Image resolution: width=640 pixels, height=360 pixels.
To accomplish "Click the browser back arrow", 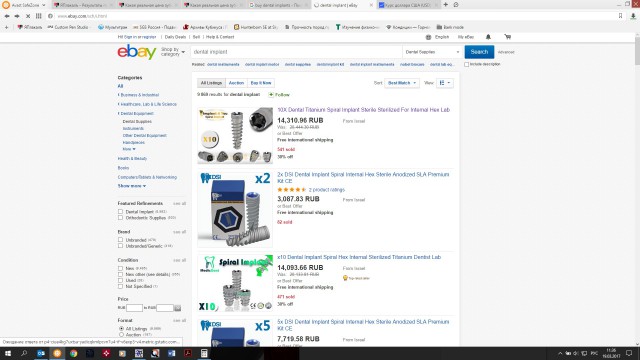I will pyautogui.click(x=7, y=16).
